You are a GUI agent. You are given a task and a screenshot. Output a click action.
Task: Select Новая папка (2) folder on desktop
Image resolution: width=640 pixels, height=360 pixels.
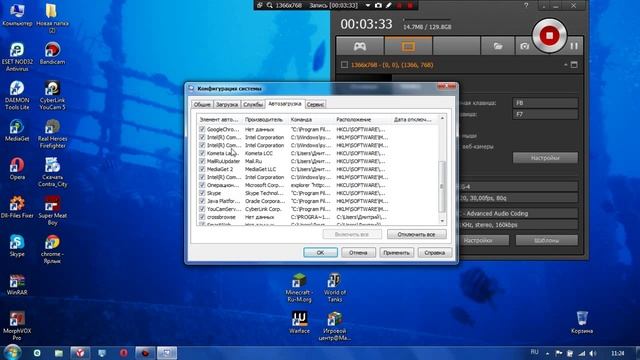52,18
